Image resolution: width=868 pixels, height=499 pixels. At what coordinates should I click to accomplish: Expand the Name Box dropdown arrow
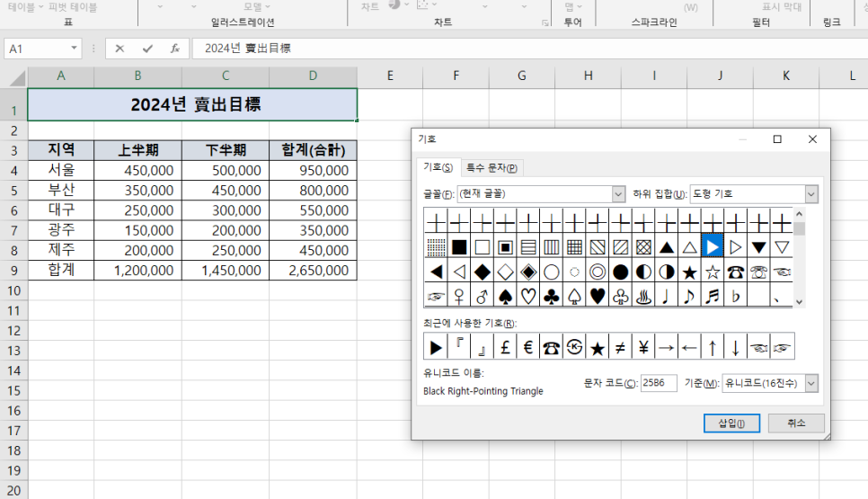click(74, 49)
